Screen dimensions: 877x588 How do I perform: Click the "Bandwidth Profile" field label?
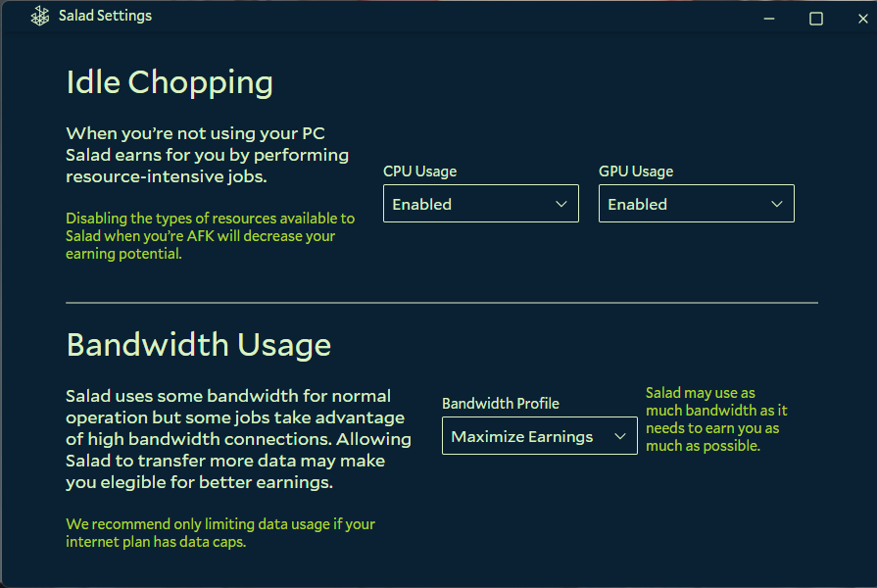coord(501,404)
